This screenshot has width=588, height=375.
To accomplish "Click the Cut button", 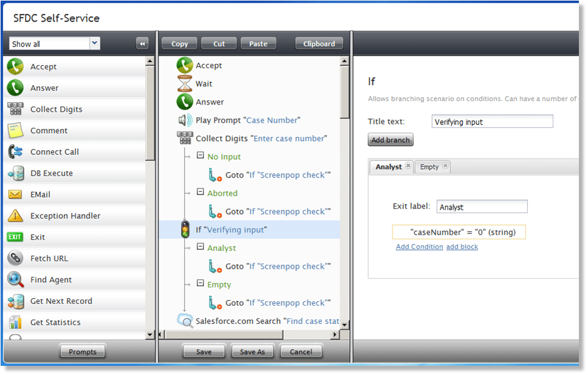I will tap(219, 44).
